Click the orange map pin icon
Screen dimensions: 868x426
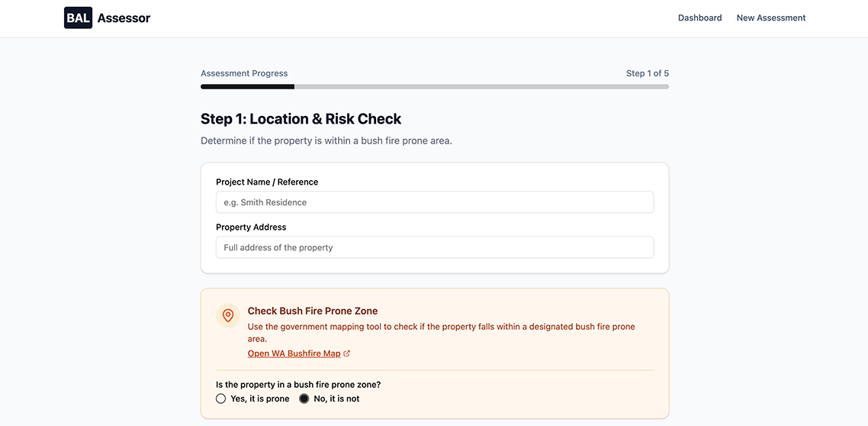pyautogui.click(x=228, y=315)
